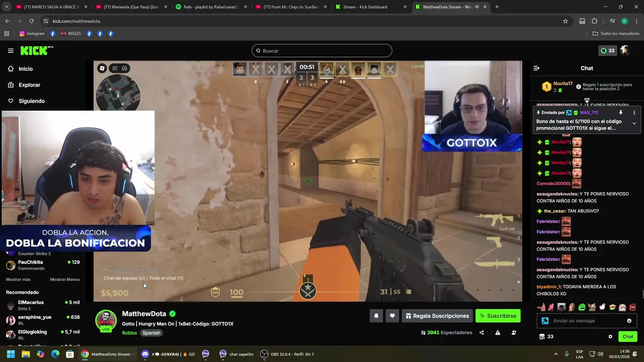Image resolution: width=644 pixels, height=362 pixels.
Task: Open seraphine_yue recommended channel
Action: pos(43,320)
